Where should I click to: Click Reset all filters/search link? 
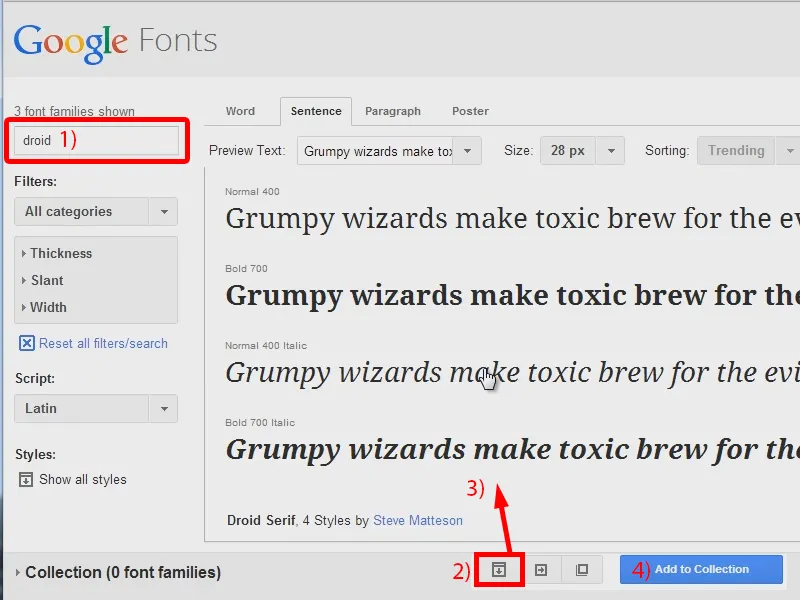(x=103, y=343)
